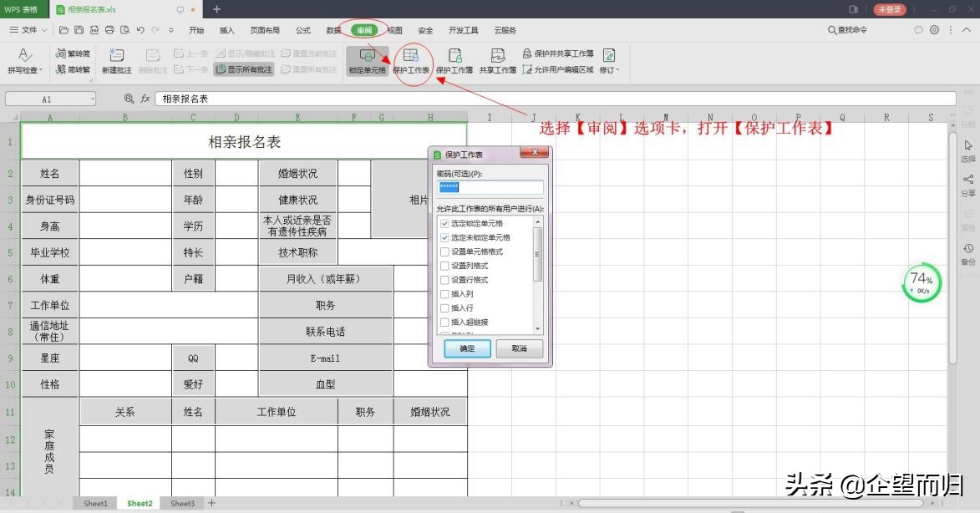
Task: Expand the quick access toolbar options arrow
Action: 171,30
